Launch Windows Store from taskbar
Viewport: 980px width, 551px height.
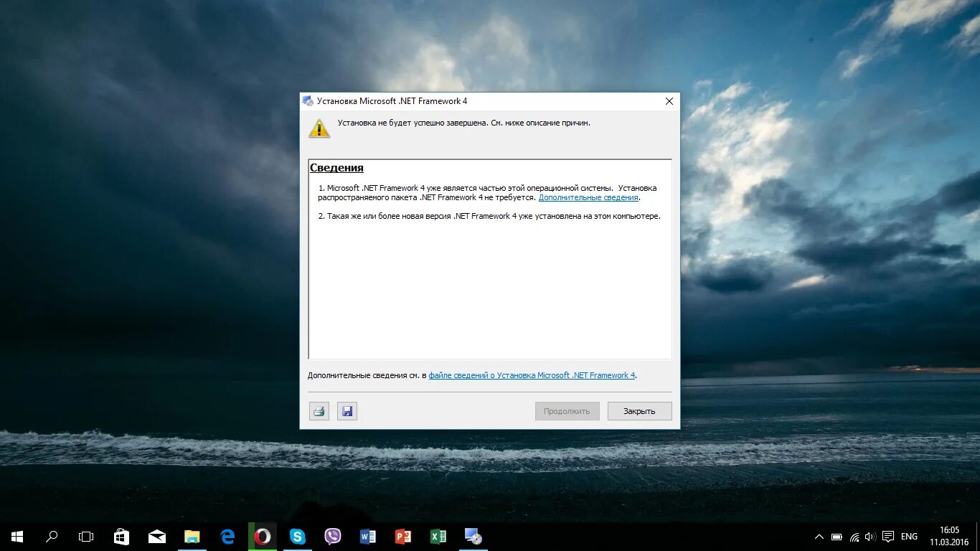click(x=121, y=537)
